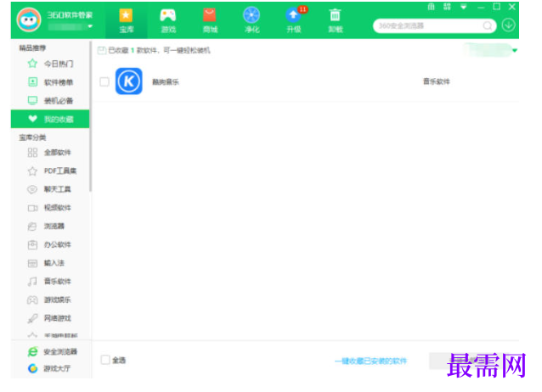The width and height of the screenshot is (542, 392).
Task: Click the blue 酷狗音乐 K app icon
Action: click(128, 81)
